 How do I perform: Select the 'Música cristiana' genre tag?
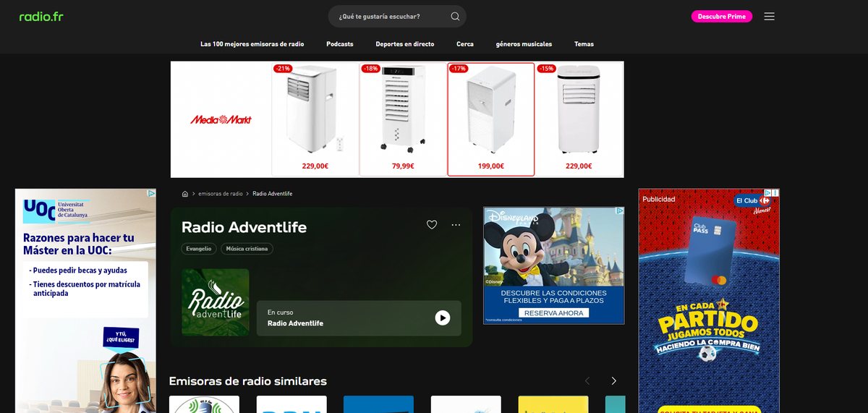point(247,249)
